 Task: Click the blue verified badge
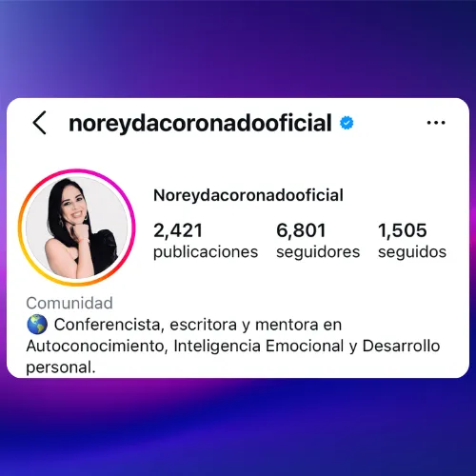[x=347, y=123]
